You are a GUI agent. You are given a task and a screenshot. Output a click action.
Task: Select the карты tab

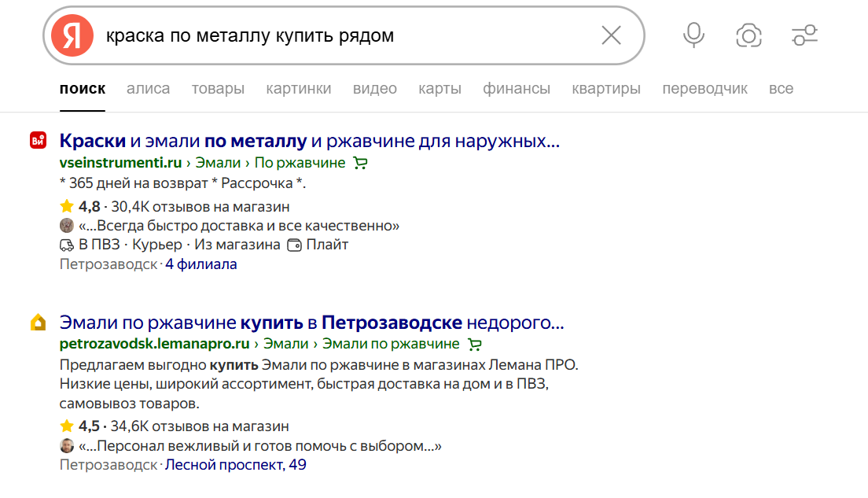(440, 89)
